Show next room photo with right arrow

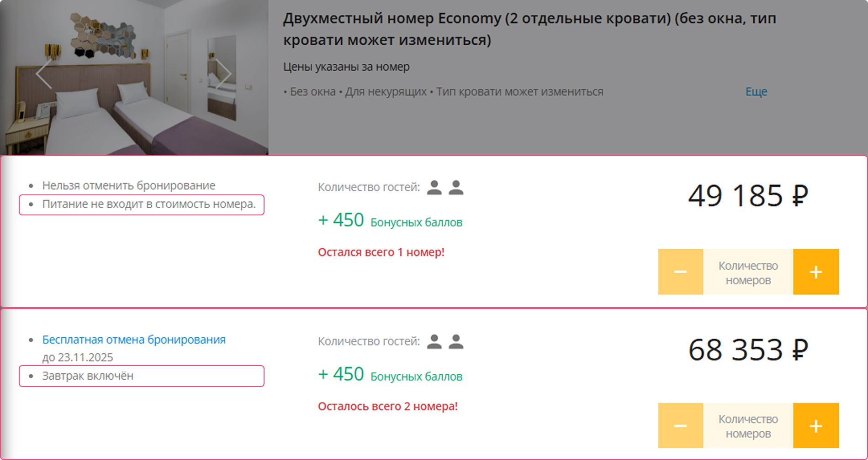click(x=223, y=74)
